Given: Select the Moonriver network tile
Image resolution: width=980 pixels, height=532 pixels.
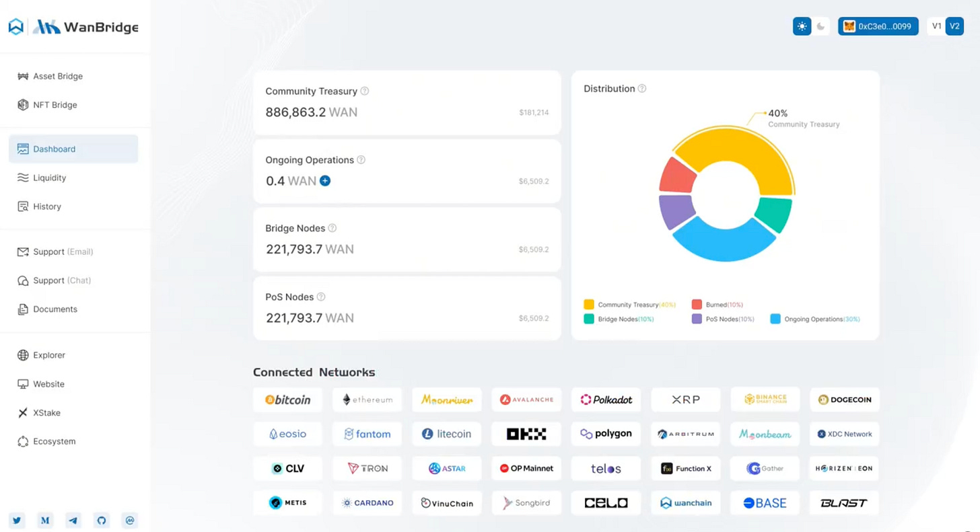Looking at the screenshot, I should [447, 400].
